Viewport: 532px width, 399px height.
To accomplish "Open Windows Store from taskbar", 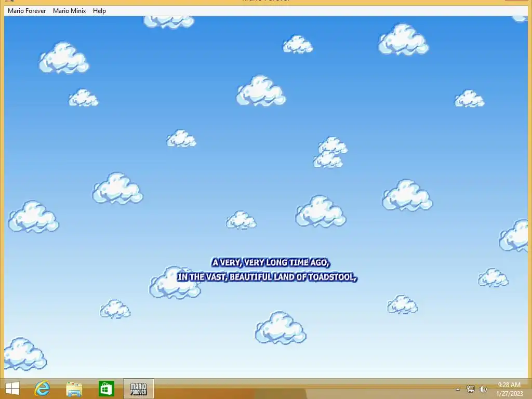I will 106,389.
